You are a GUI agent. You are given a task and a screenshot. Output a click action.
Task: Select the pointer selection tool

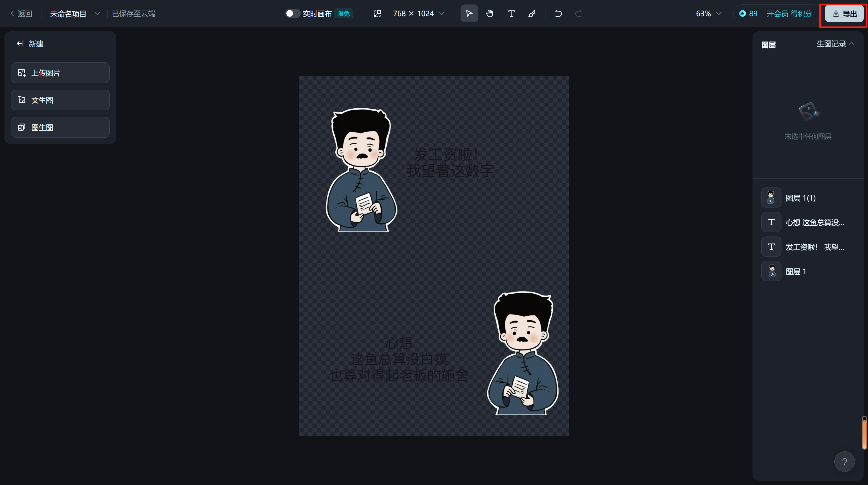coord(469,13)
